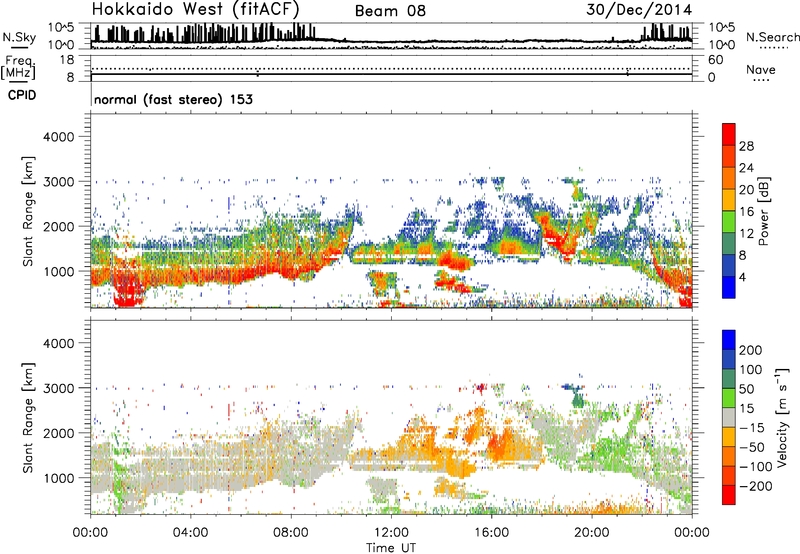Screen dimensions: 800x554
Task: Click the "Power [dB]" colorbar title
Action: point(763,211)
